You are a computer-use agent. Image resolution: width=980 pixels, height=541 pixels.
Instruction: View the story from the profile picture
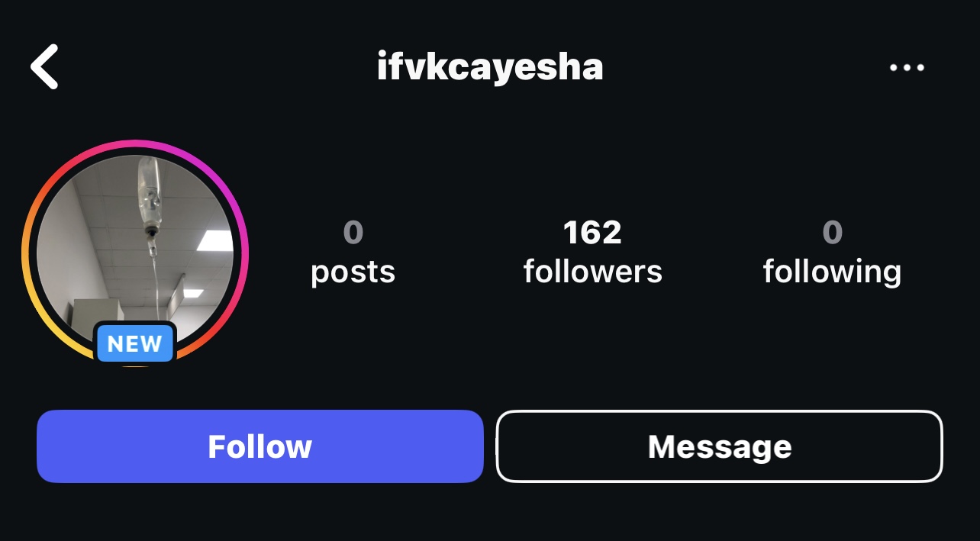coord(135,253)
